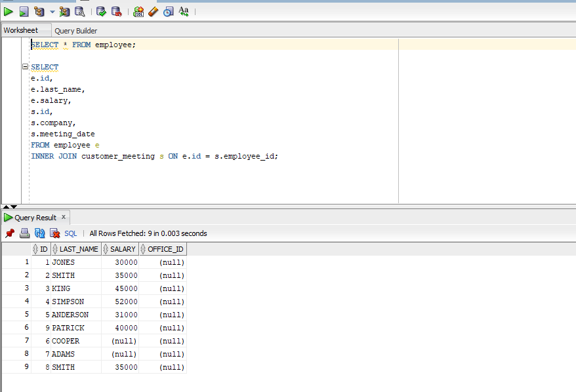Viewport: 576px width, 392px height.
Task: Select the Query Result tab
Action: 35,218
